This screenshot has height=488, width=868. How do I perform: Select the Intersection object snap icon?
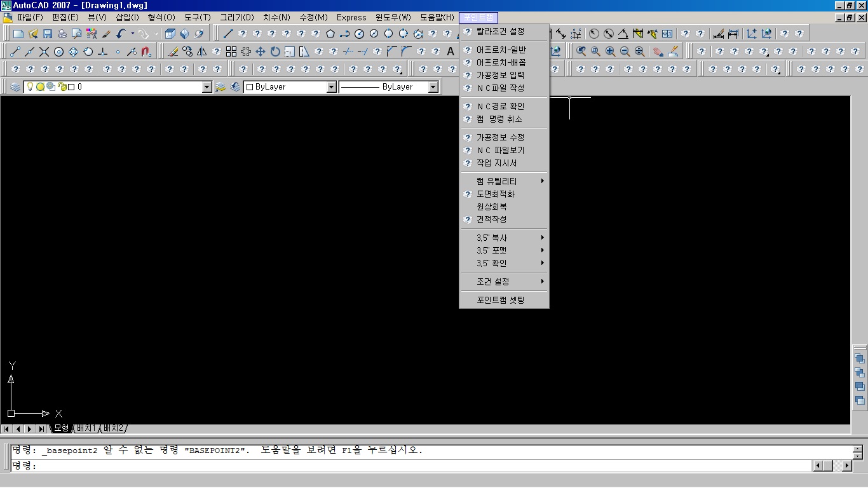click(x=44, y=51)
